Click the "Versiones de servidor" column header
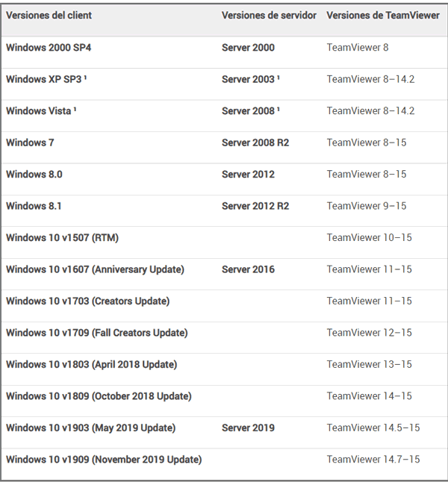The height and width of the screenshot is (482, 448). coord(269,16)
